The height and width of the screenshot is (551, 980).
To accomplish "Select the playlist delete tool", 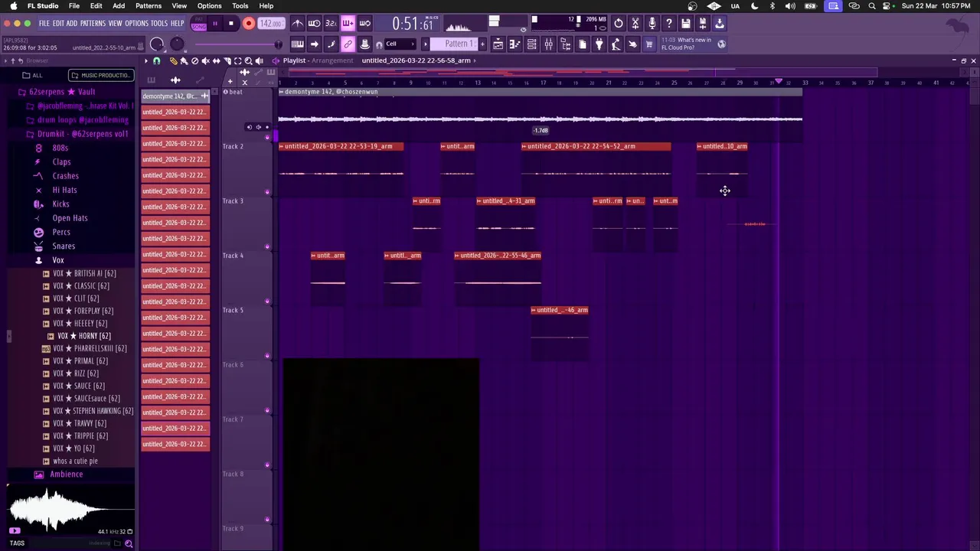I will (x=194, y=60).
